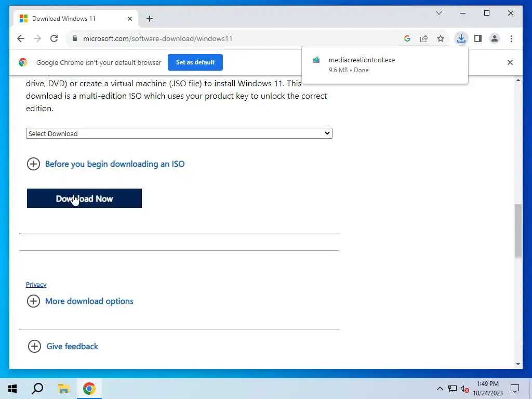Maximize the Chrome window
This screenshot has height=399, width=532.
point(487,13)
